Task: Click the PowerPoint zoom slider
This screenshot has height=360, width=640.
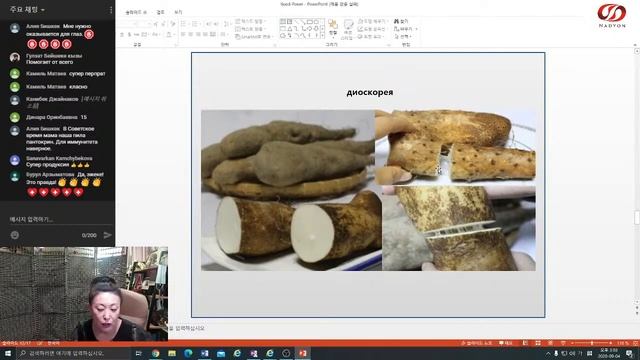Action: 592,343
